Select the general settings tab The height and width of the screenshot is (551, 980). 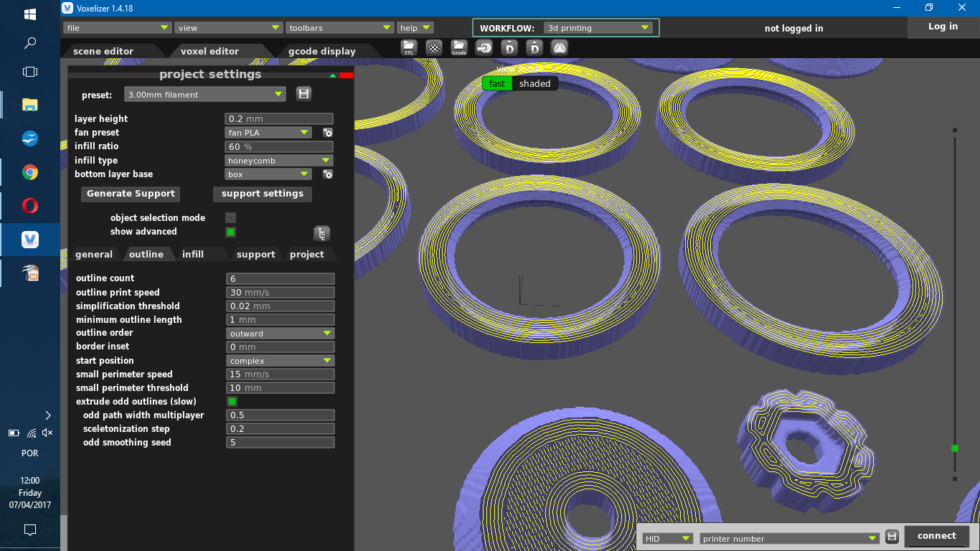click(94, 254)
